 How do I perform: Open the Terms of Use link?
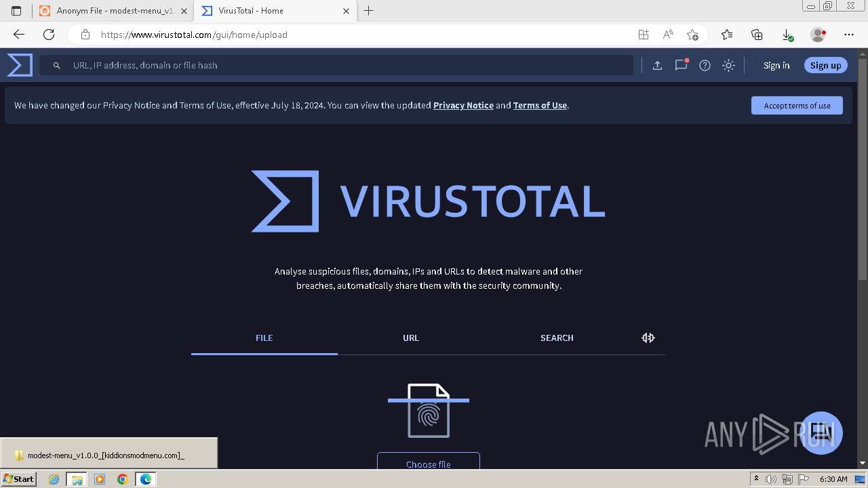point(540,105)
